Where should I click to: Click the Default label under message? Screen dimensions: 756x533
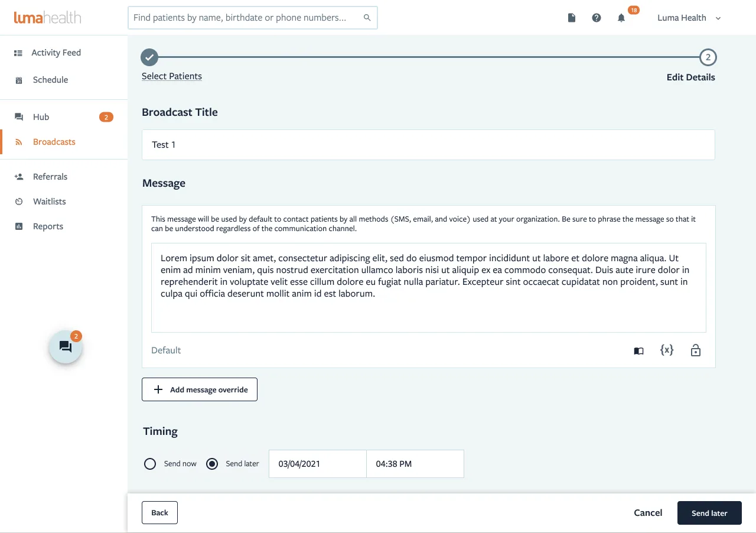click(166, 350)
